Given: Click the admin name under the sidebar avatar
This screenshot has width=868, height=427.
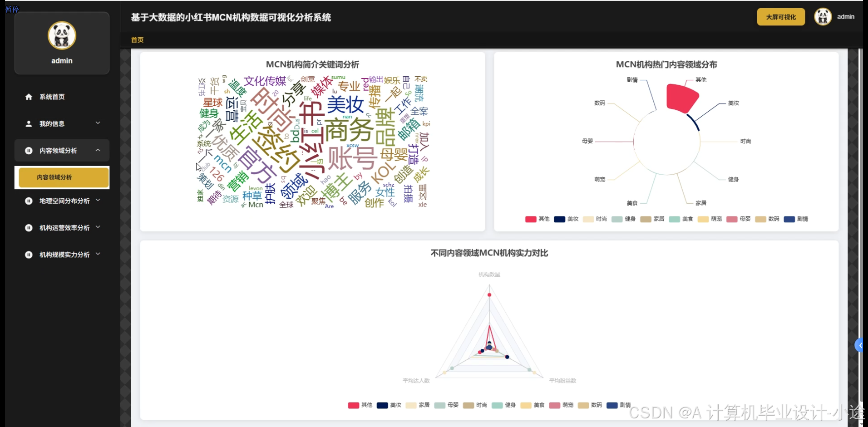Looking at the screenshot, I should [62, 61].
